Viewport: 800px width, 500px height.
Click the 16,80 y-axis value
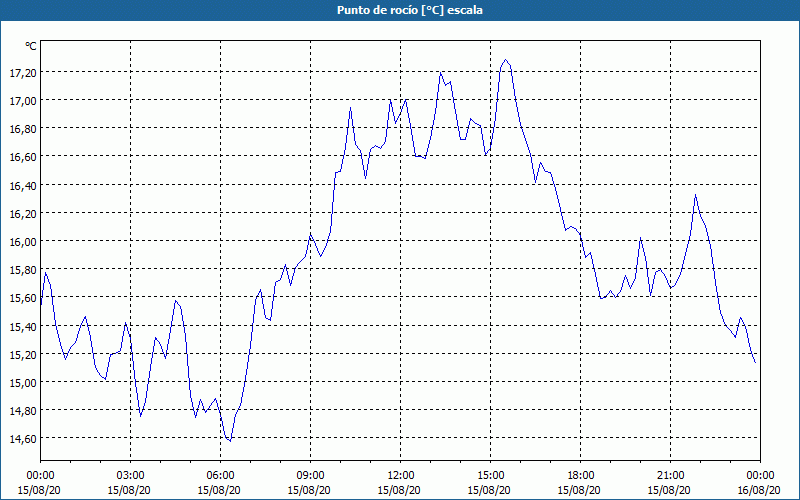click(x=23, y=129)
